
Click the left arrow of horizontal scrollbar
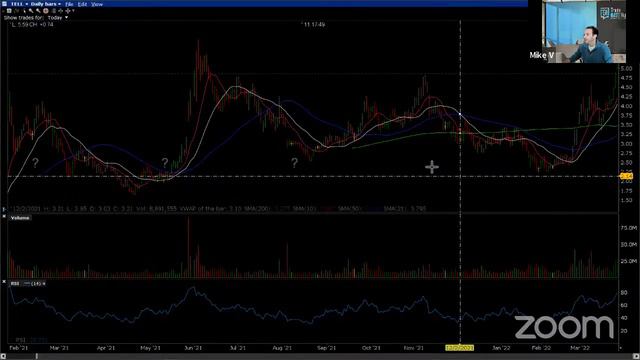3,356
